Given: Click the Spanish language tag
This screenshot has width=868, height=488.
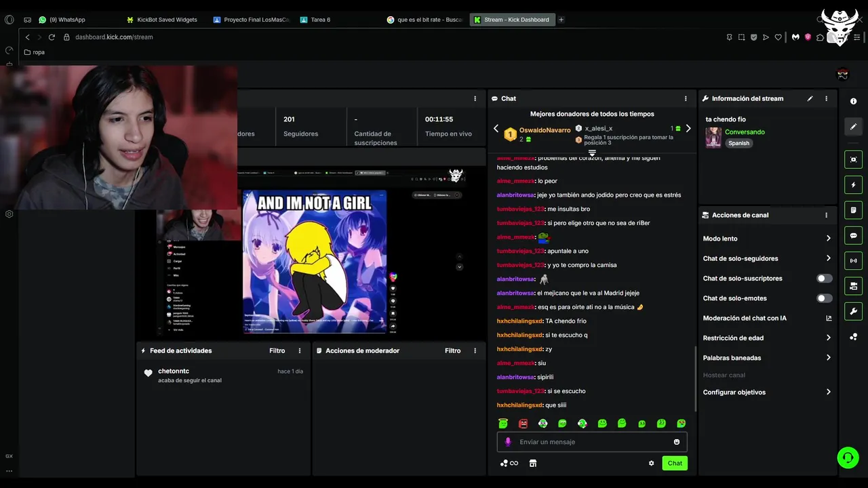Looking at the screenshot, I should tap(738, 144).
